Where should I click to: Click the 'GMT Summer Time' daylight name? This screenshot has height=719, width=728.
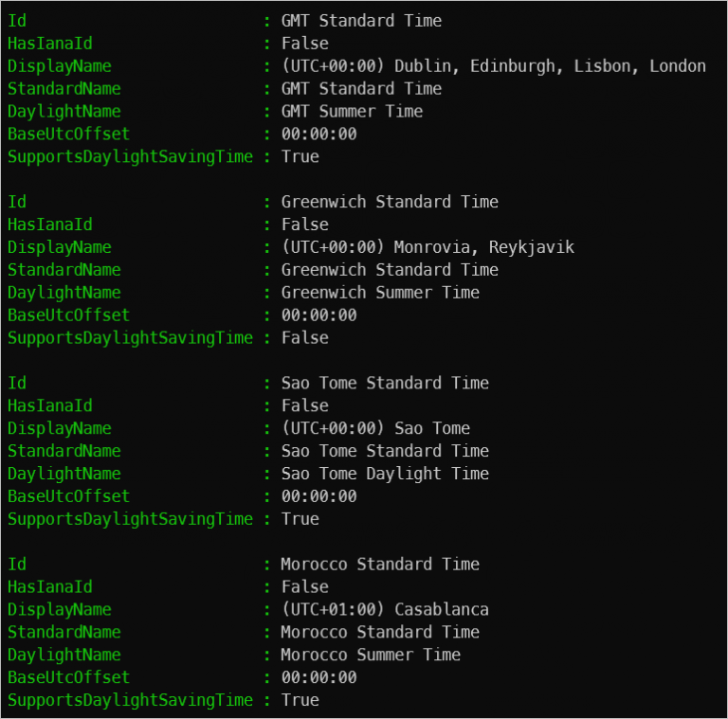(352, 112)
